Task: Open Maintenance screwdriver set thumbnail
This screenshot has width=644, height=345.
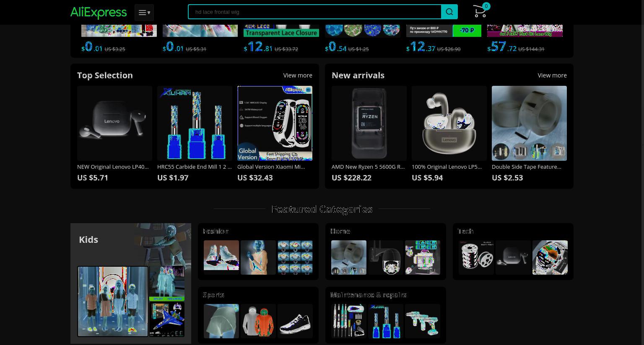Action: tap(349, 321)
